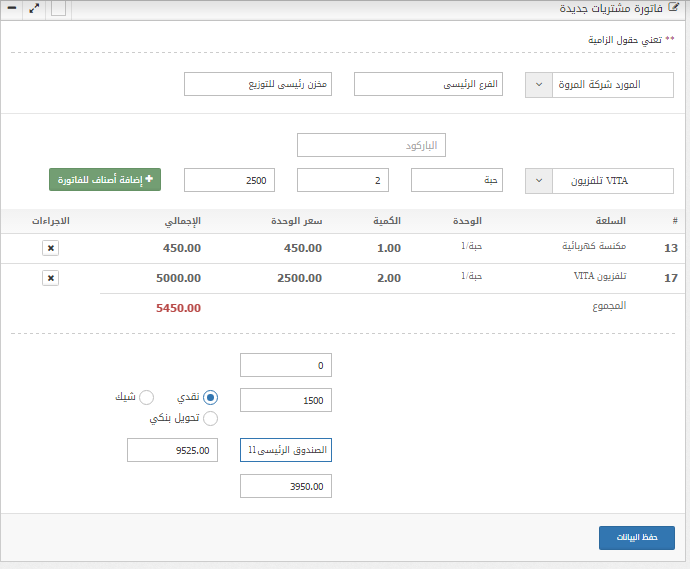Click the fullscreen expand arrows icon
Viewport: 690px width, 569px height.
(x=35, y=8)
